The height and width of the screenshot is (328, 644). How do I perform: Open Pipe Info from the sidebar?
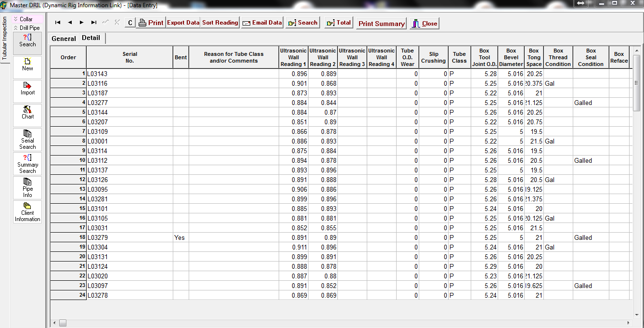27,187
